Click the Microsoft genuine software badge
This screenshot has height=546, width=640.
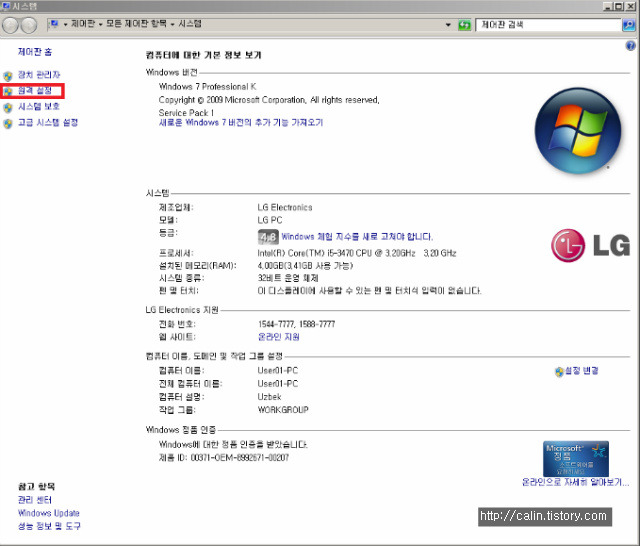576,458
